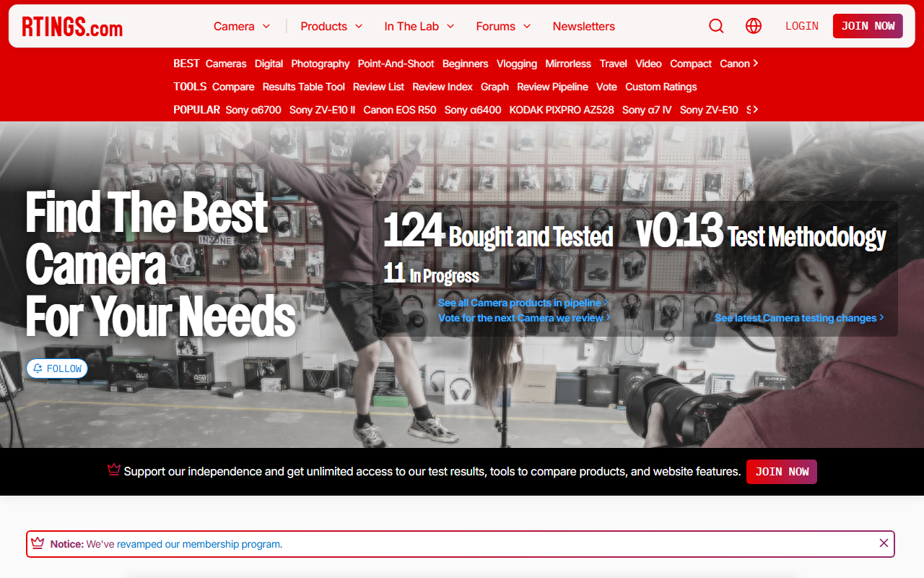Expand the Camera dropdown menu
The image size is (924, 578).
242,26
